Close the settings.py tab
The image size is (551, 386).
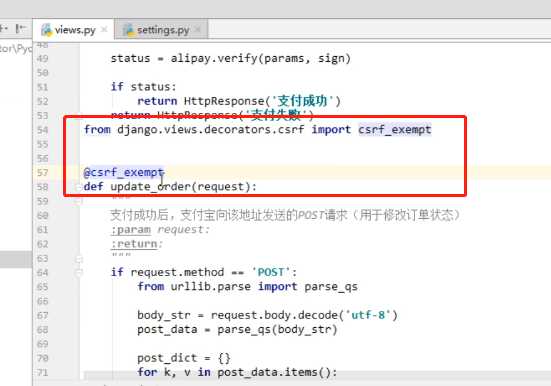click(x=198, y=30)
